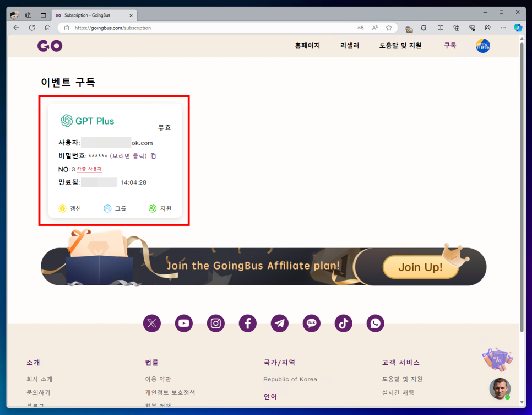Click the 지원 support icon

point(153,208)
